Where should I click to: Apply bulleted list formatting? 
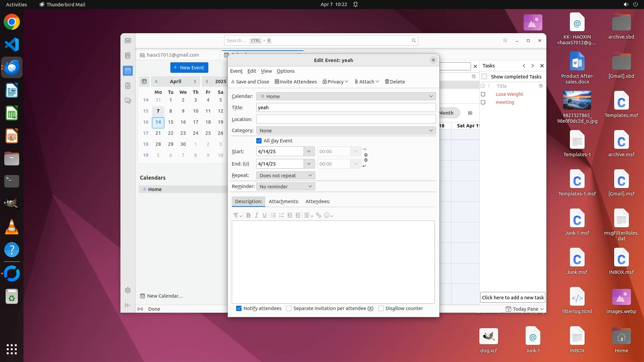[273, 216]
